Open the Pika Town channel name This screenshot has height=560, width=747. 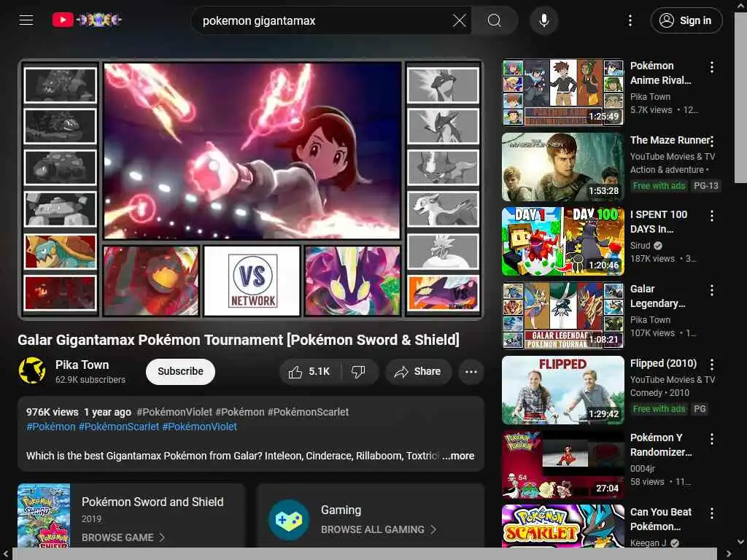tap(82, 365)
